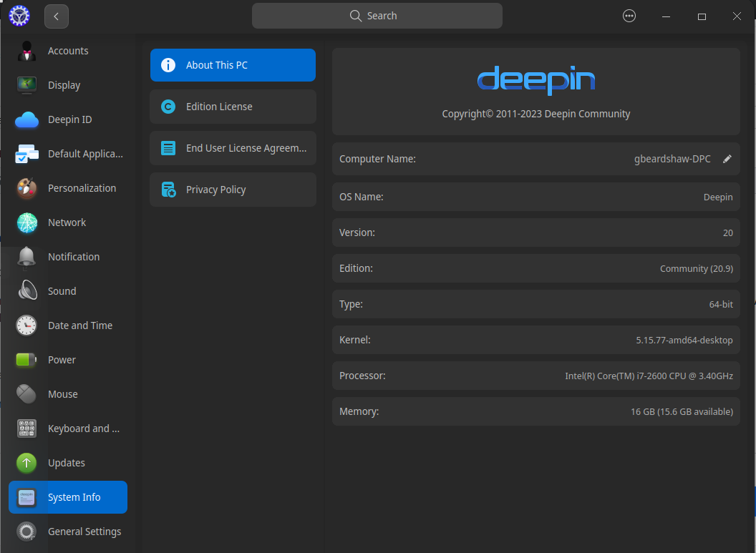Click the Personalization palette icon
This screenshot has height=553, width=756.
pos(27,188)
